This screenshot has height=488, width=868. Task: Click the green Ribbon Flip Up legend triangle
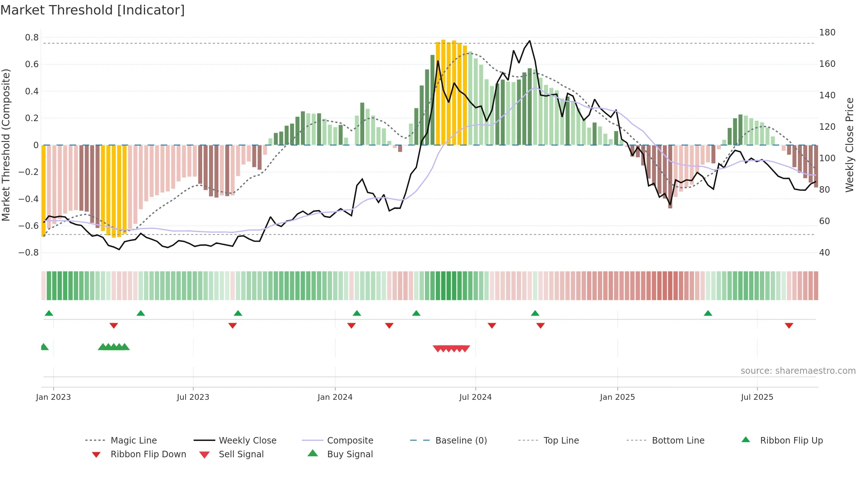click(x=746, y=440)
